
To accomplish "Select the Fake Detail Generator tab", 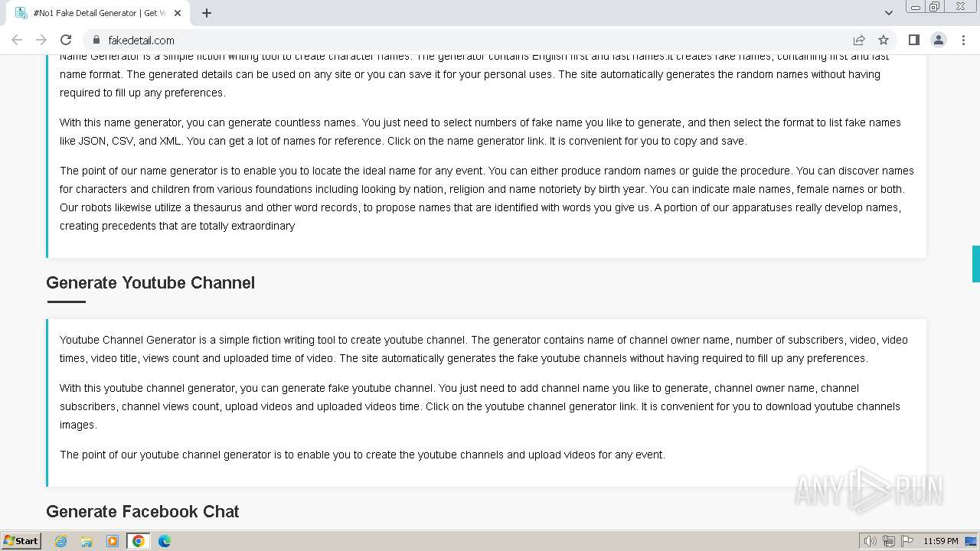I will [92, 13].
